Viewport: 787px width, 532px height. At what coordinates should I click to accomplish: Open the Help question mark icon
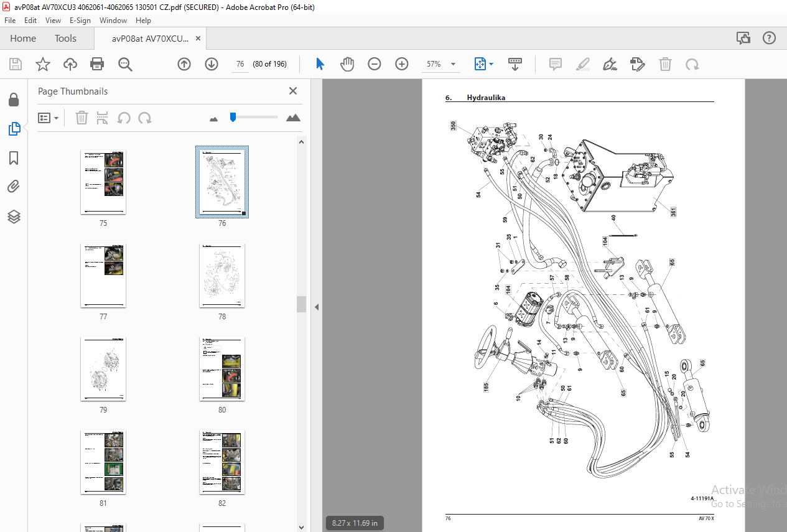tap(769, 39)
